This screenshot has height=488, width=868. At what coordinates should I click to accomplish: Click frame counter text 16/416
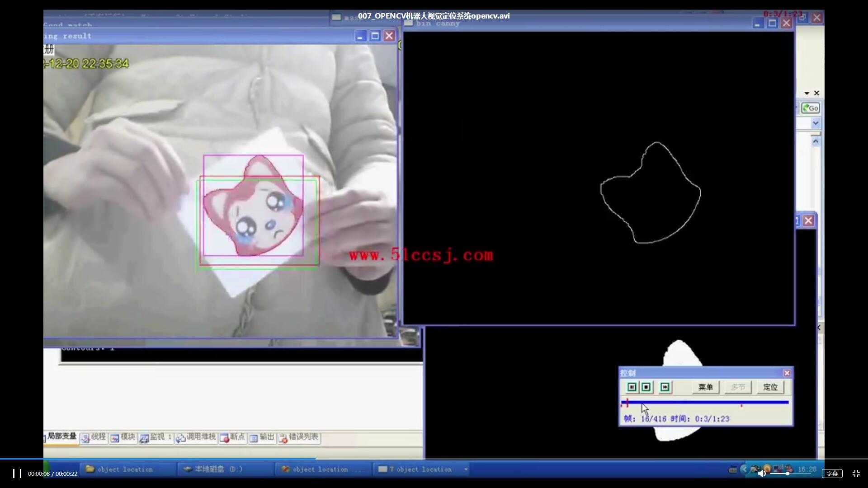654,419
